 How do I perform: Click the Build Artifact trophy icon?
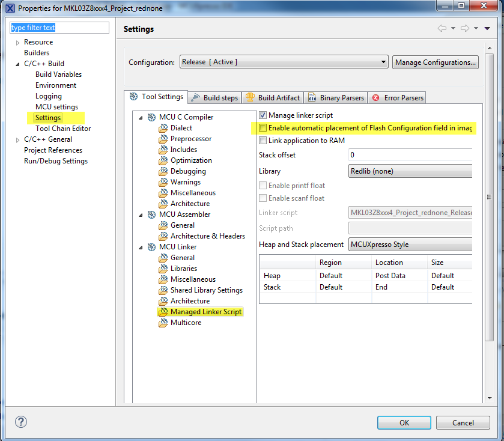coord(250,97)
